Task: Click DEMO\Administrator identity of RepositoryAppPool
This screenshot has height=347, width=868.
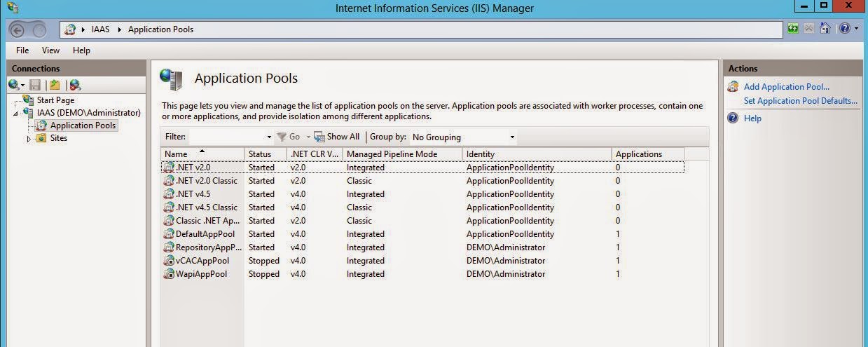Action: [x=506, y=247]
